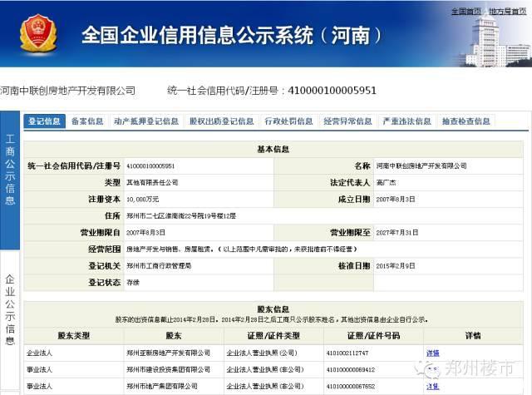Select the 严重违法信息 tab
532x395 pixels.
pos(406,121)
